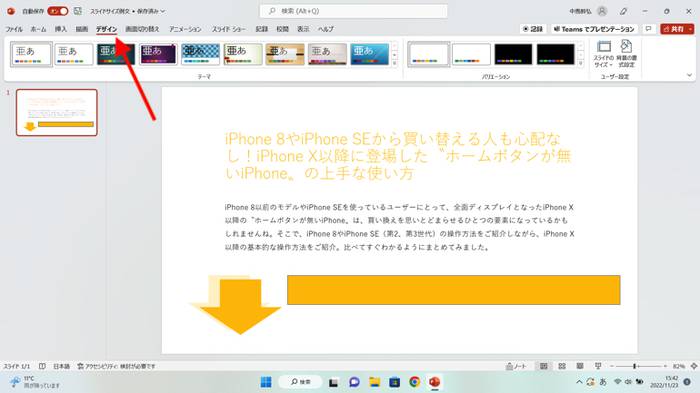
Task: Open the Windows Start button
Action: click(x=266, y=382)
